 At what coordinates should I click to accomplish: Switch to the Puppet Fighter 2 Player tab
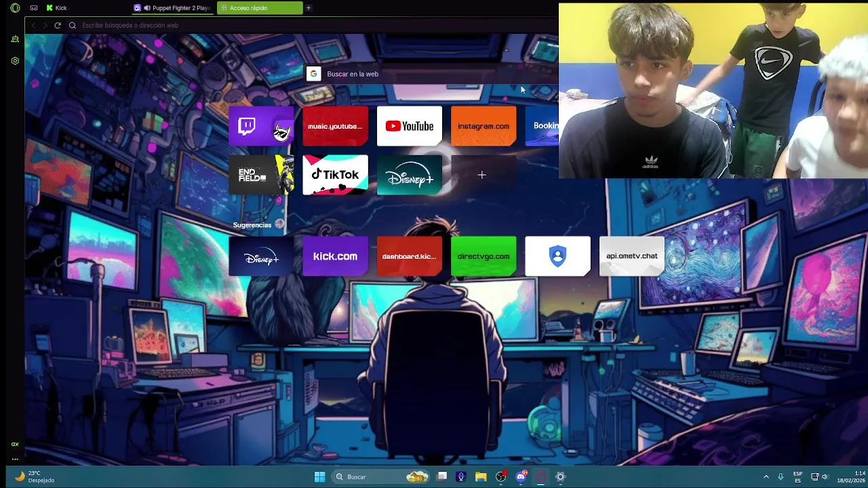click(x=173, y=8)
